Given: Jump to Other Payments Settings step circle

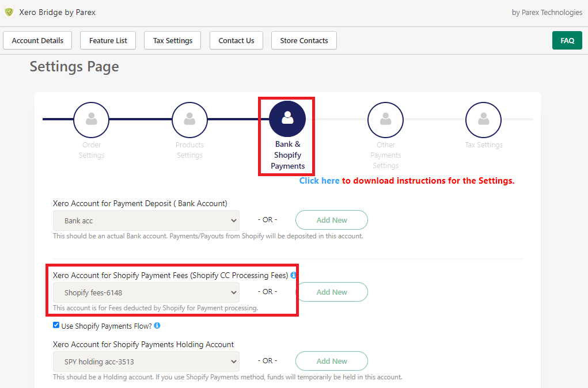Looking at the screenshot, I should pos(385,120).
